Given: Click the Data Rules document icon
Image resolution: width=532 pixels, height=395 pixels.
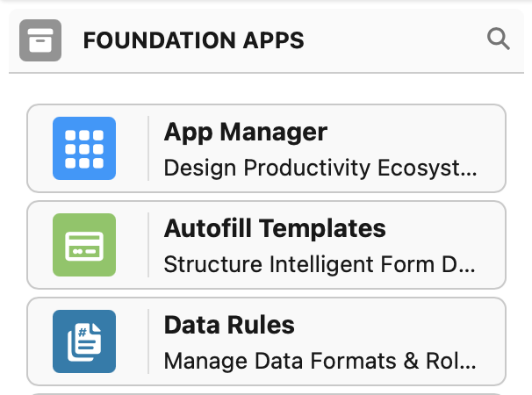Looking at the screenshot, I should pyautogui.click(x=84, y=341).
